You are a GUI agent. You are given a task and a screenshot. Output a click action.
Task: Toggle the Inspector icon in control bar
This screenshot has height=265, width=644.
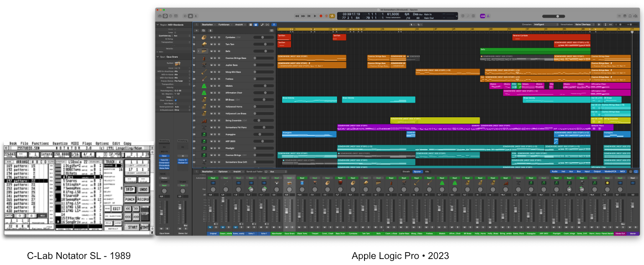point(165,16)
